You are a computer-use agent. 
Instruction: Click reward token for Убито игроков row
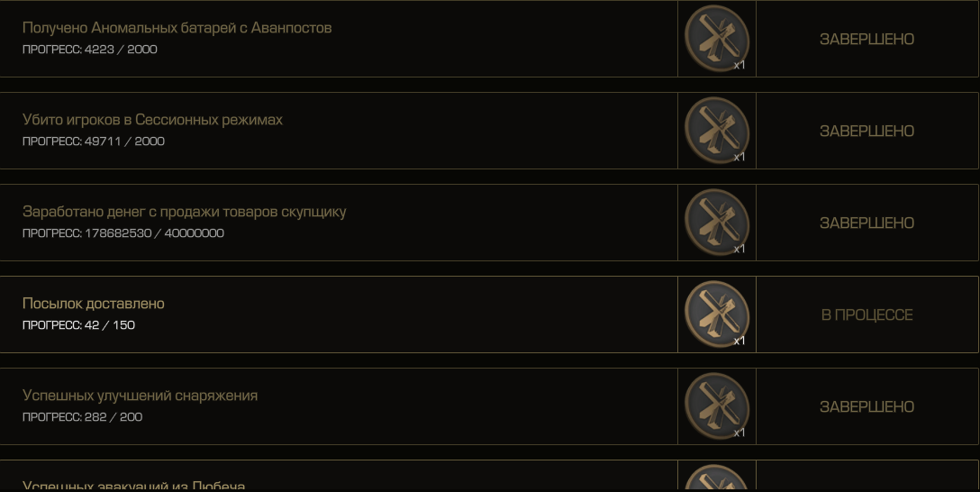[x=717, y=130]
